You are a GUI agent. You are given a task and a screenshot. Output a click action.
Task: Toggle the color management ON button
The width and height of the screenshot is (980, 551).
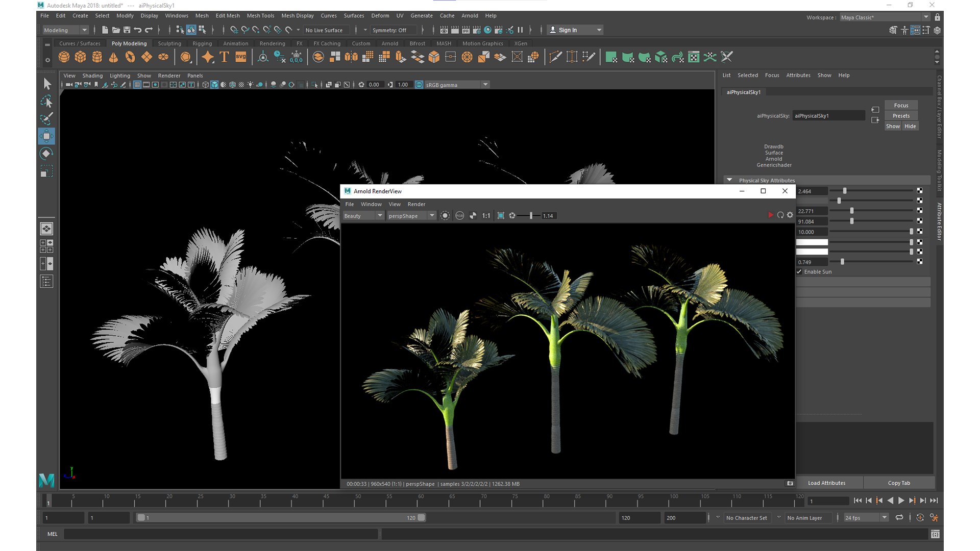click(419, 85)
